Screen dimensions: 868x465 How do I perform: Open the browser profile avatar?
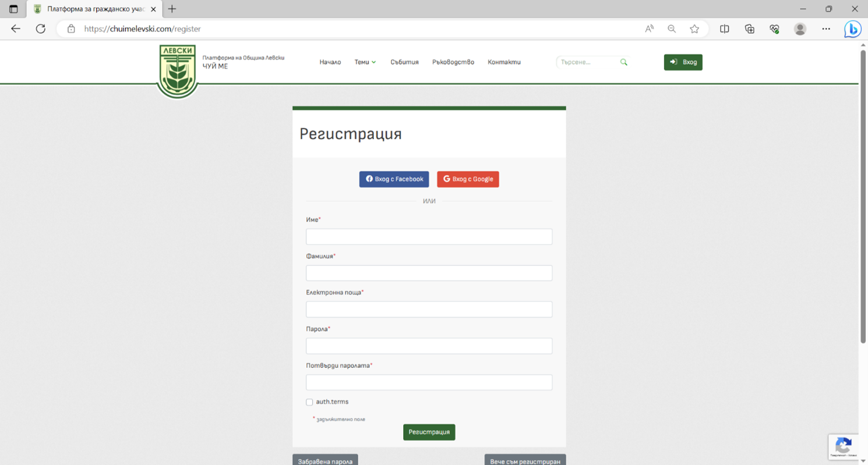point(800,29)
